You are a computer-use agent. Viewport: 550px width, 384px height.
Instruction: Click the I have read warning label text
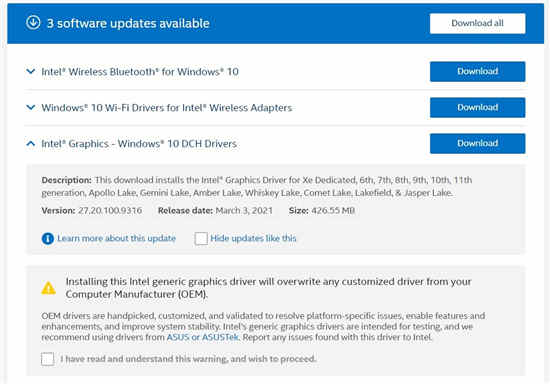pos(188,359)
